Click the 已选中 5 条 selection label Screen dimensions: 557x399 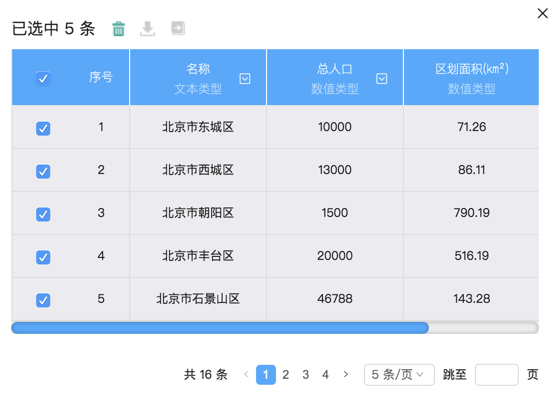(x=53, y=28)
